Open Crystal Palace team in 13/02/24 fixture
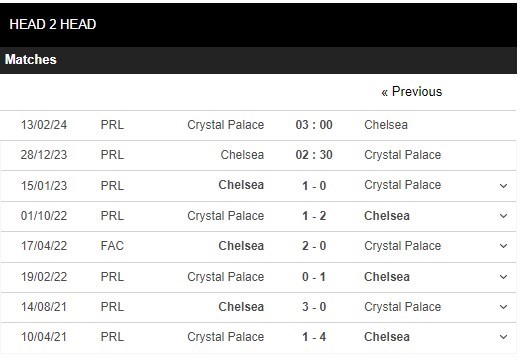 (226, 125)
